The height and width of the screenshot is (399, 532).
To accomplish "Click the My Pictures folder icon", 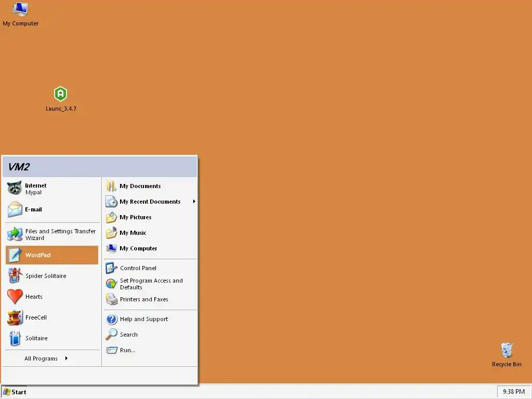I will coord(111,217).
